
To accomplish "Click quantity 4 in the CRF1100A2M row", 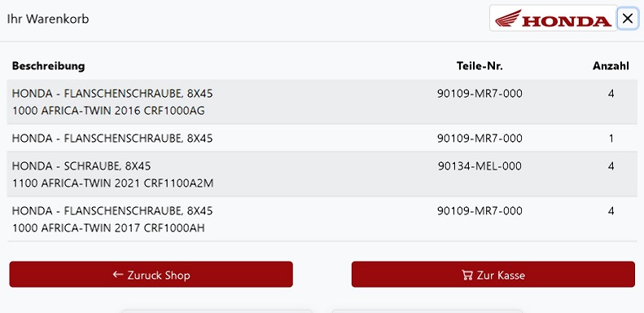I will pos(611,166).
